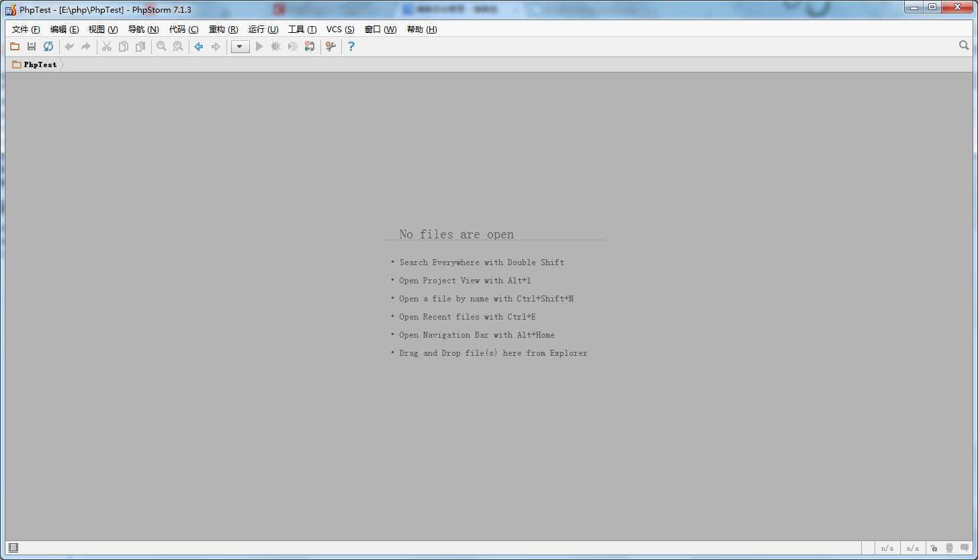The width and height of the screenshot is (978, 560).
Task: Open the notifications balloon icon
Action: (x=965, y=548)
